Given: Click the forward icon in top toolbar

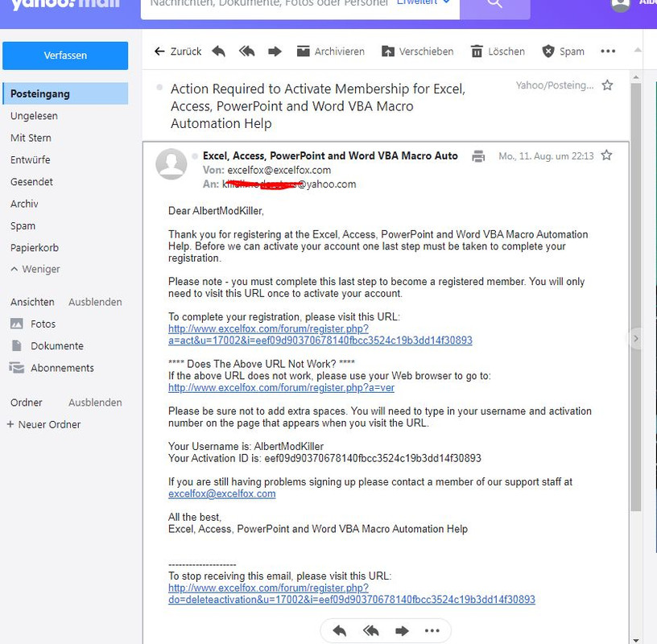Looking at the screenshot, I should tap(275, 52).
